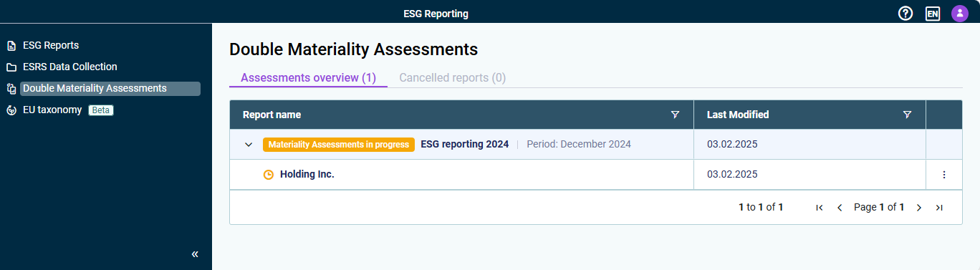980x270 pixels.
Task: Click the Double Materiality Assessments sidebar icon
Action: pos(11,89)
